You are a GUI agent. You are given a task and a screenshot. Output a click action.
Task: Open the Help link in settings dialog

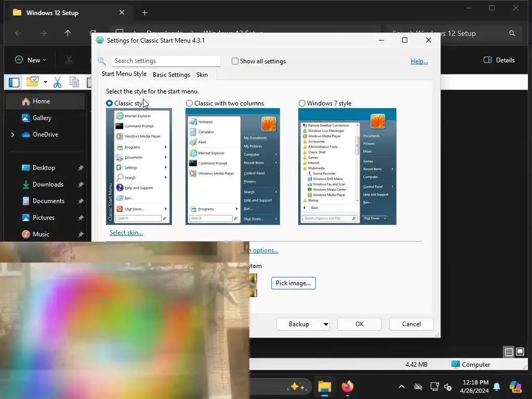click(x=419, y=61)
